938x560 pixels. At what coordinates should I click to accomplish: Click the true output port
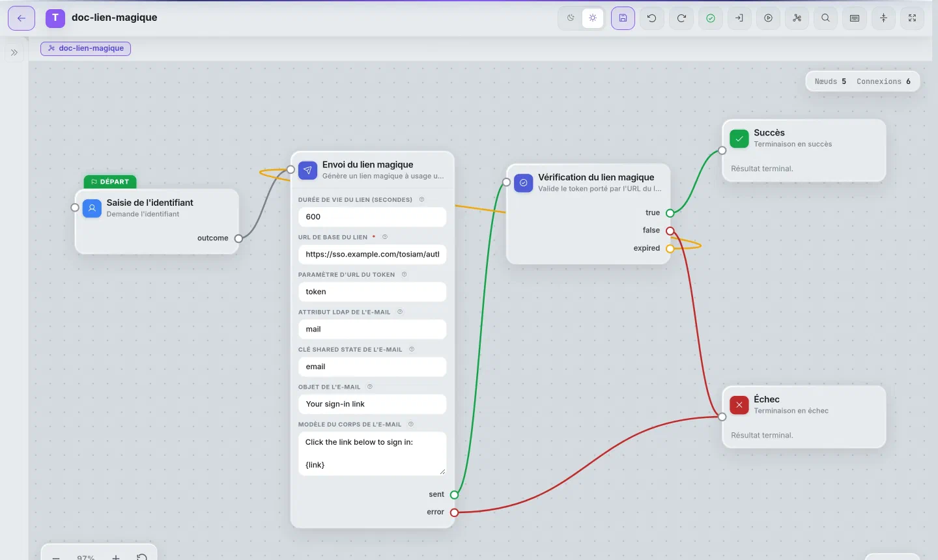click(670, 213)
